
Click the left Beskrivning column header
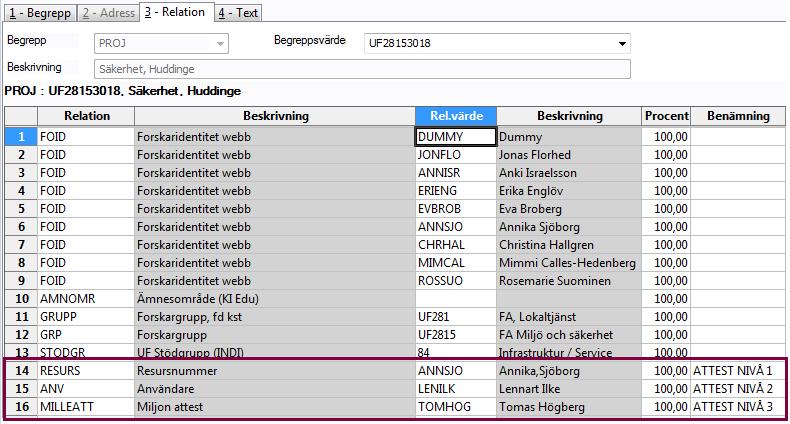tap(275, 116)
